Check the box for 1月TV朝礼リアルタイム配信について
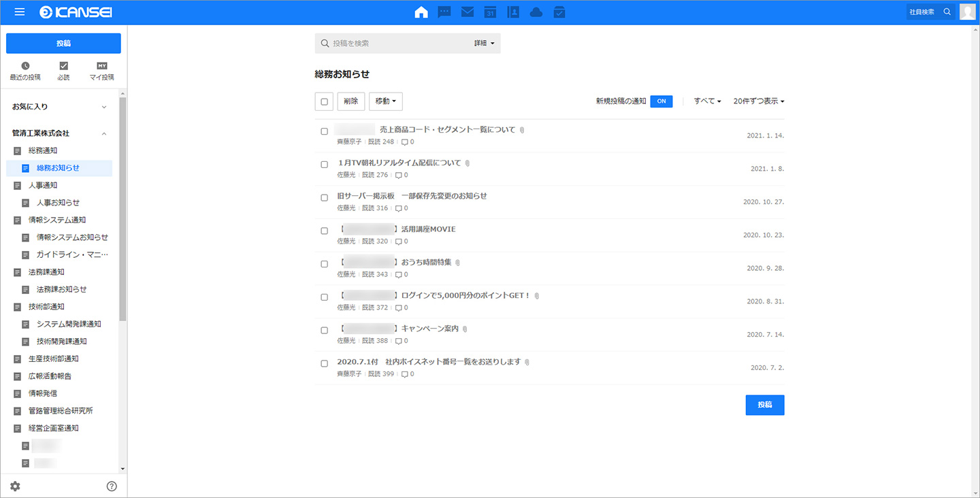The height and width of the screenshot is (498, 980). click(325, 164)
